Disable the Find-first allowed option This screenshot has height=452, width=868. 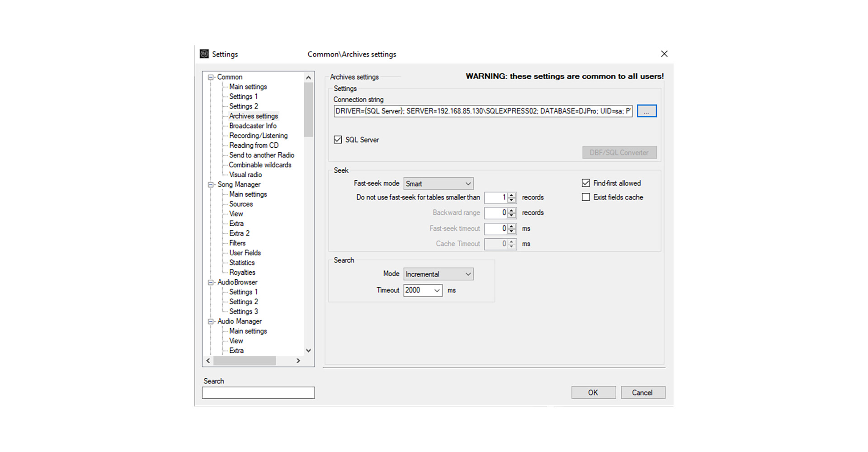coord(586,183)
